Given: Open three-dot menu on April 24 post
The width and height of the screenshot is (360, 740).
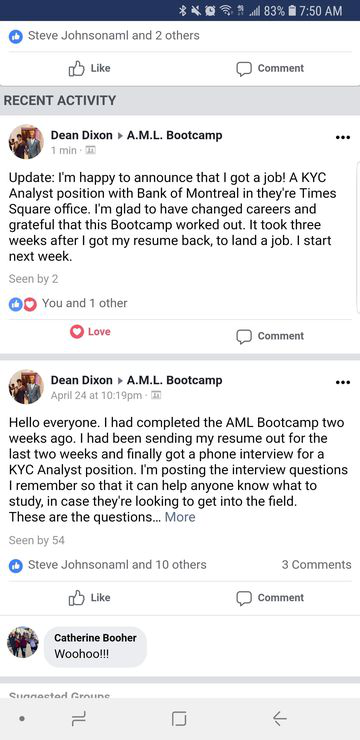Looking at the screenshot, I should coord(343,382).
